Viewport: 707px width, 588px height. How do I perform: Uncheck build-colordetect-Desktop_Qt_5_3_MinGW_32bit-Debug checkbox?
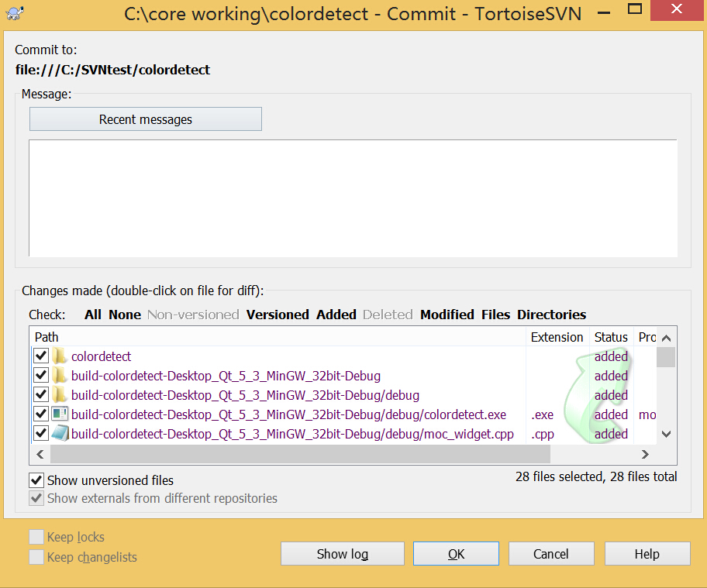pyautogui.click(x=41, y=375)
